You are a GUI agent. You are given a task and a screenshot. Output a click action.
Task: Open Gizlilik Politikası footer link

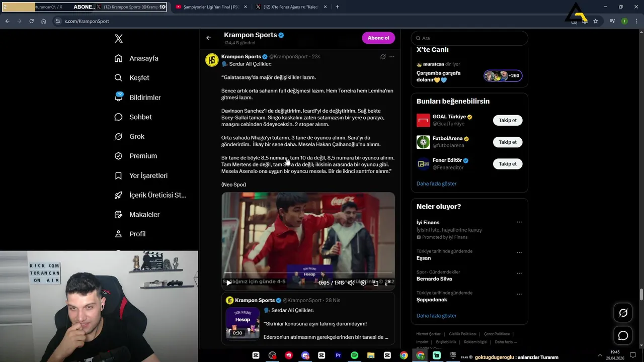[x=462, y=334]
